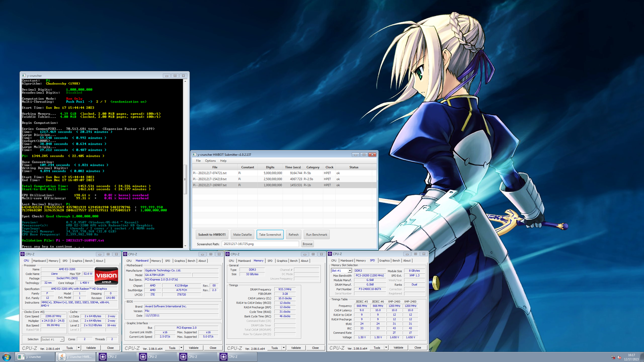Click the Screenshot Path input field

[260, 244]
